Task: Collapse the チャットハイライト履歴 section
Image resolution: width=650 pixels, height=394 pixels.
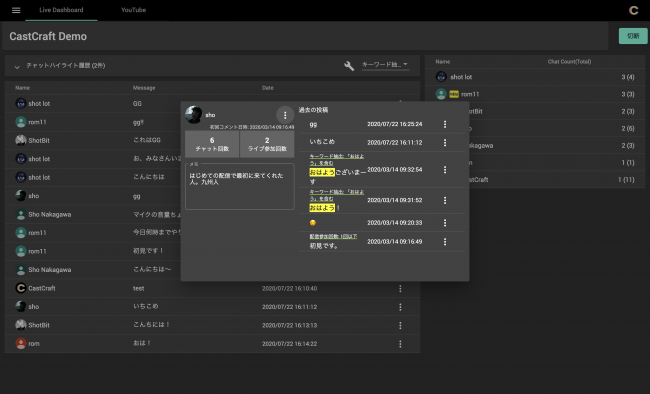Action: 17,66
